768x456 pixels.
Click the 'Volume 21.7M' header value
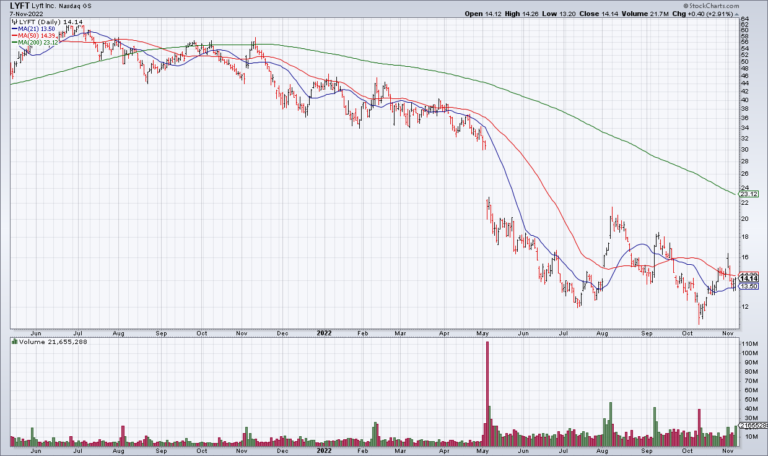645,14
